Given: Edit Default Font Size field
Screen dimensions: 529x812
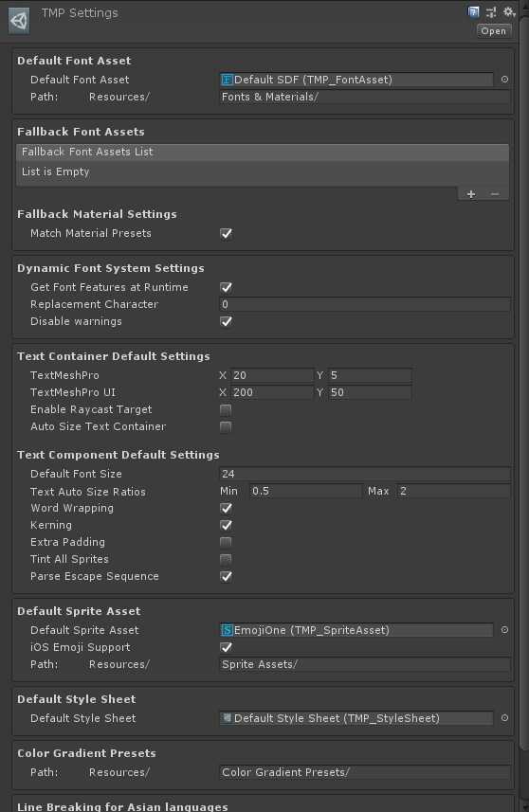Looking at the screenshot, I should point(365,474).
